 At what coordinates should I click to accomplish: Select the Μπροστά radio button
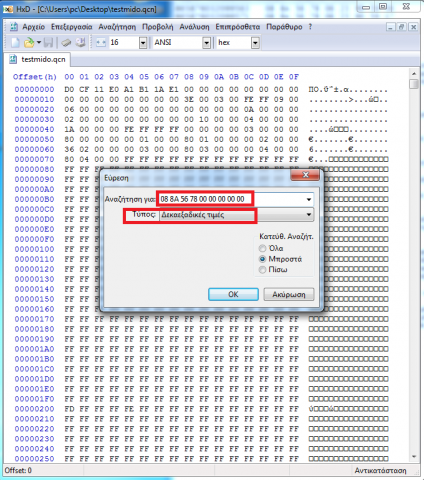263,259
